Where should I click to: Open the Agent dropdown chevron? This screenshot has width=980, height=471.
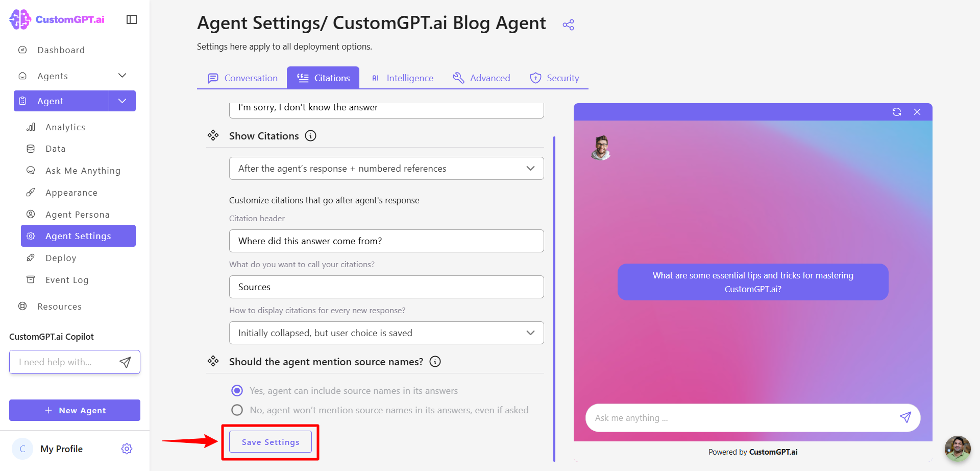pyautogui.click(x=122, y=101)
